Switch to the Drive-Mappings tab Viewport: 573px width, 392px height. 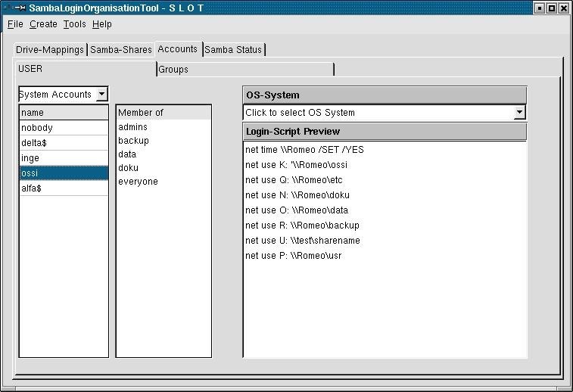(50, 50)
